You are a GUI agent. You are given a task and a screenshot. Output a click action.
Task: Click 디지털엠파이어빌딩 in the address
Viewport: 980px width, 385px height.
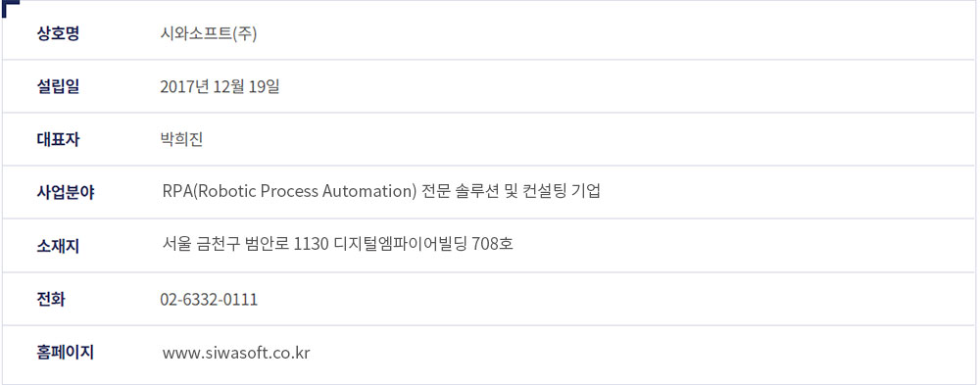pyautogui.click(x=401, y=244)
